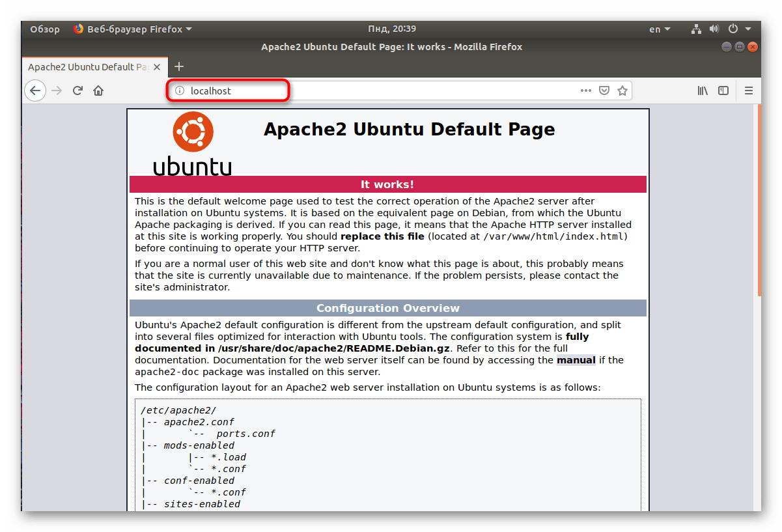Bookmark the page with the star icon
Viewport: 782px width, 532px height.
point(622,91)
